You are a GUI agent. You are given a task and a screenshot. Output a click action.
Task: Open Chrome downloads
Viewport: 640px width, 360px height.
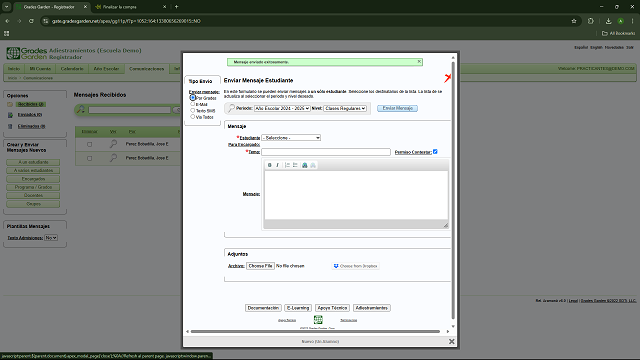coord(609,21)
